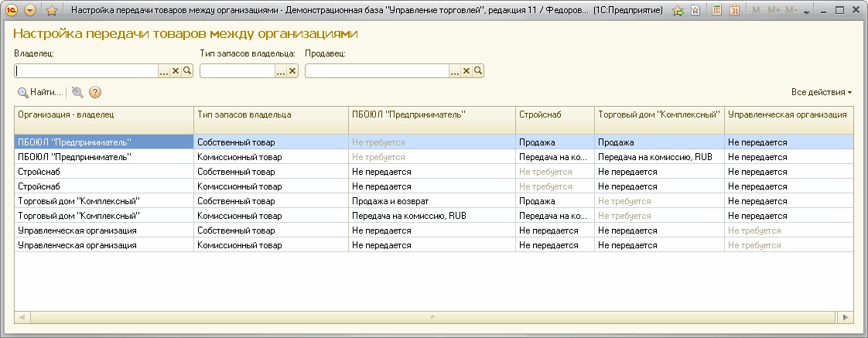The height and width of the screenshot is (338, 868).
Task: Select ПБОЮЛ Комиссионный товар row owner cell
Action: tap(104, 157)
